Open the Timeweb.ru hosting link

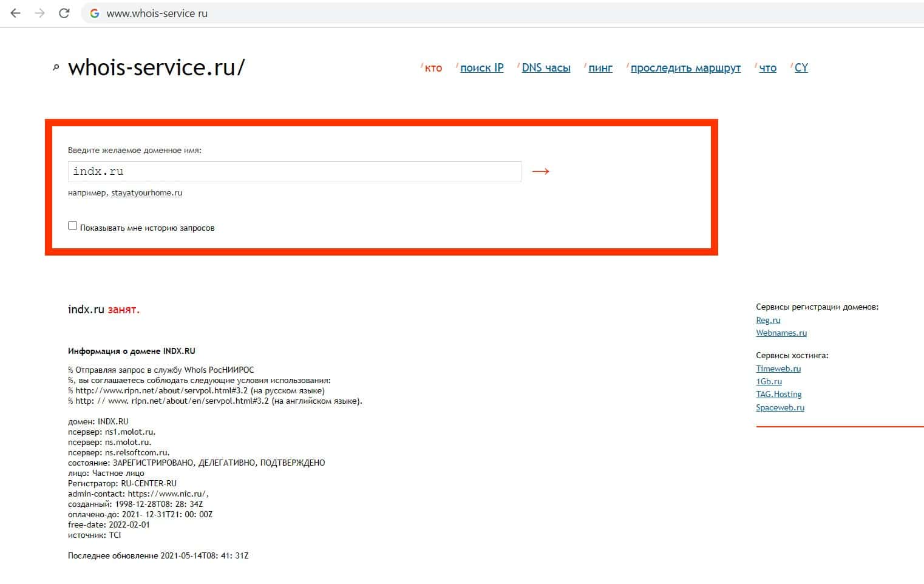[x=778, y=369]
